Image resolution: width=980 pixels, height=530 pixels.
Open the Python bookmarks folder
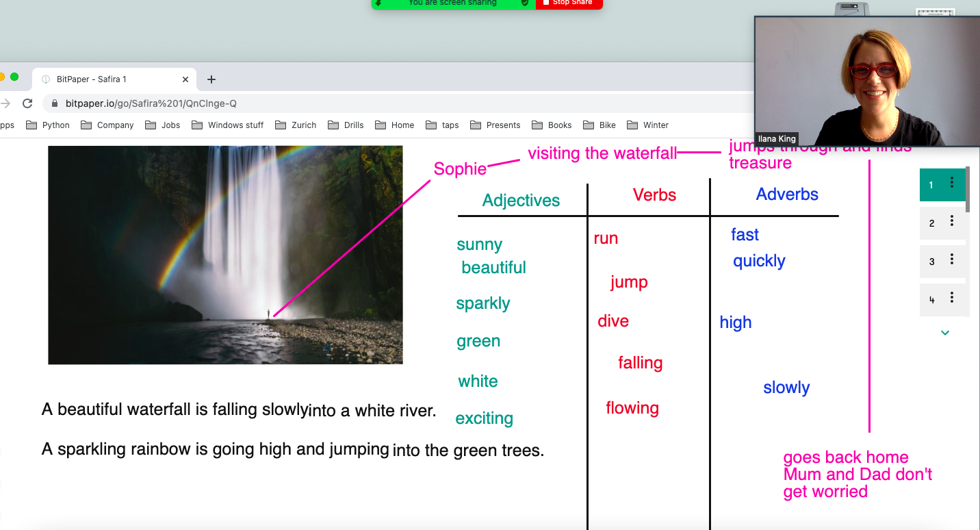click(x=48, y=125)
